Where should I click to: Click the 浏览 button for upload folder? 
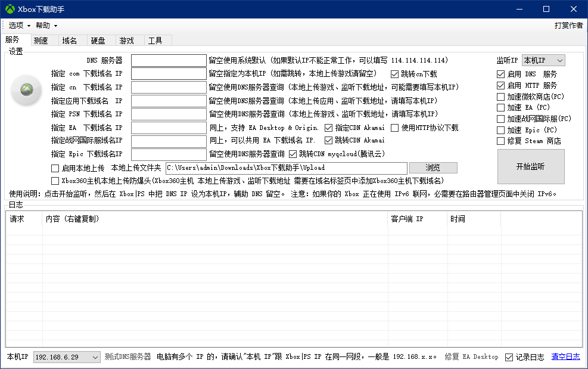[433, 168]
